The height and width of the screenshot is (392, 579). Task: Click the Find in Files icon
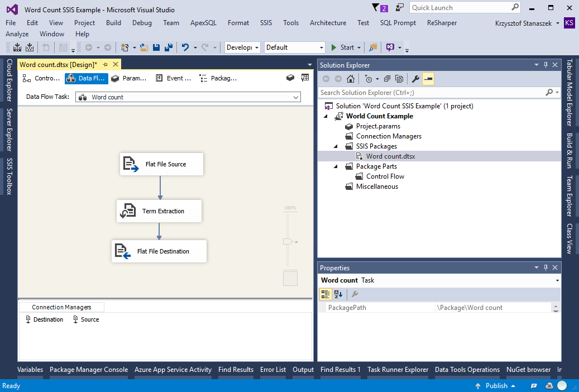[373, 47]
